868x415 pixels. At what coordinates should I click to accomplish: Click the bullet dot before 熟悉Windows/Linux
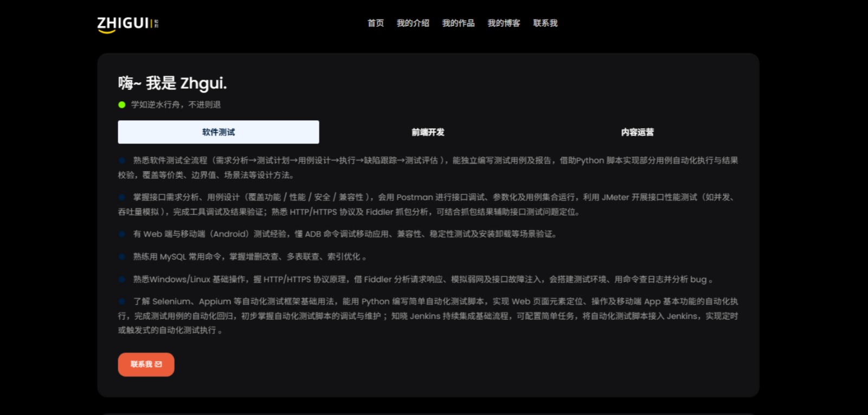click(x=122, y=280)
